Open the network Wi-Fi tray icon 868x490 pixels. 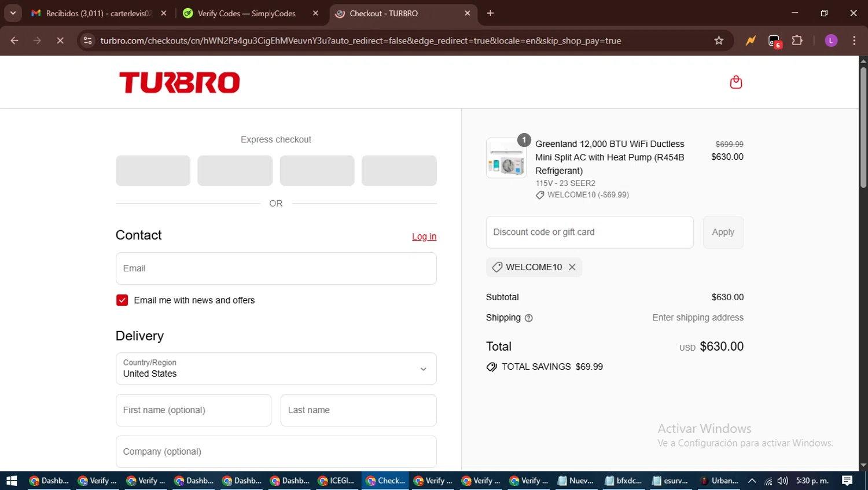click(768, 481)
